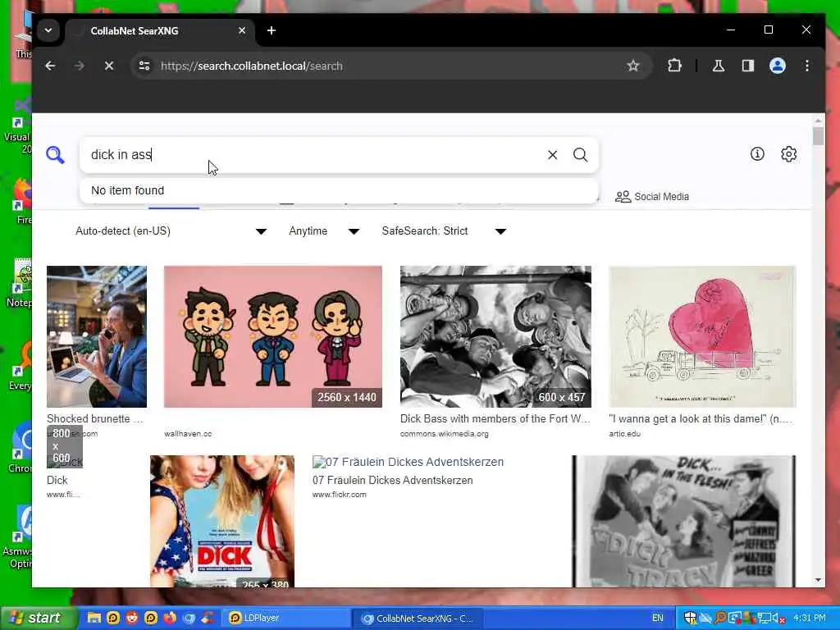The image size is (840, 630).
Task: Open the pink heart truck drawing
Action: [x=702, y=336]
